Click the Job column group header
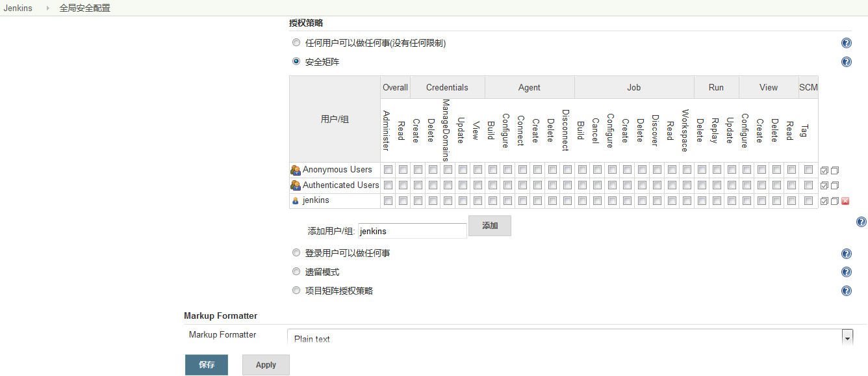868x376 pixels. tap(634, 88)
